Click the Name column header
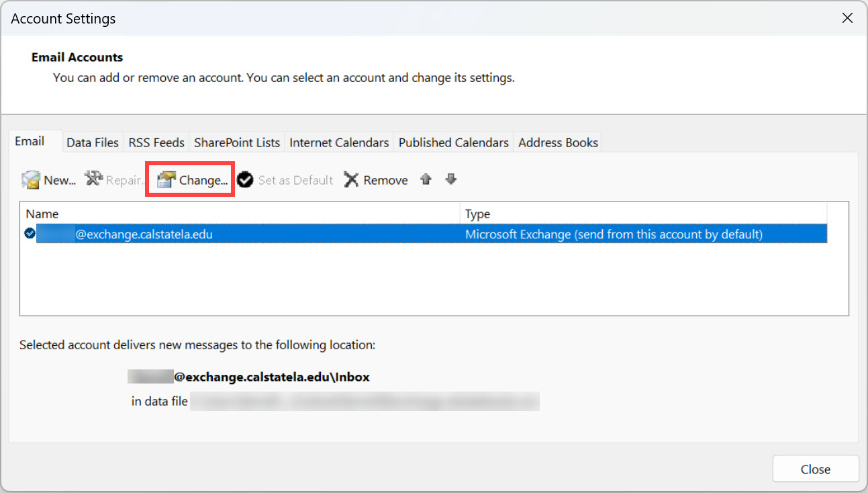Image resolution: width=868 pixels, height=493 pixels. point(42,214)
